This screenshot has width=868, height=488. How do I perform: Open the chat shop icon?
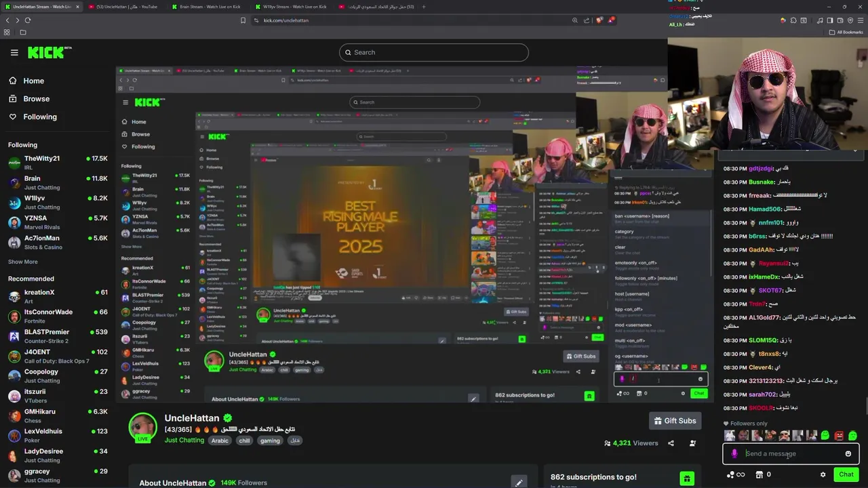[759, 474]
